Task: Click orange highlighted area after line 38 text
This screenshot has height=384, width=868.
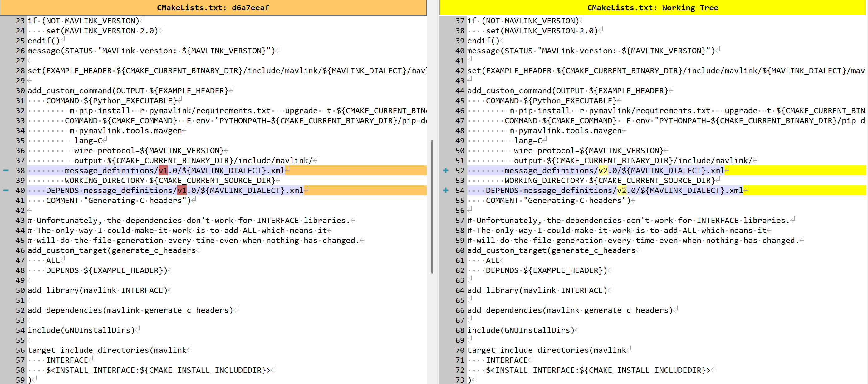Action: (x=354, y=170)
